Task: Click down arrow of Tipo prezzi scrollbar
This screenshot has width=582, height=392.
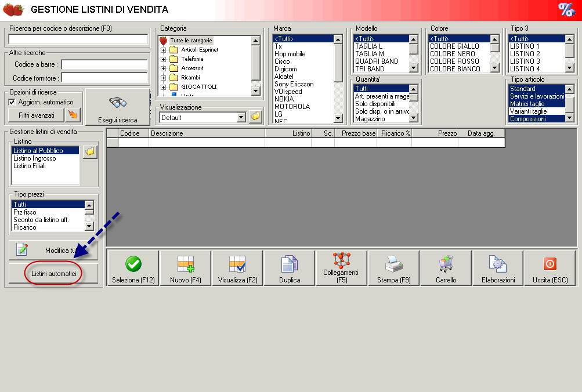Action: (x=89, y=226)
